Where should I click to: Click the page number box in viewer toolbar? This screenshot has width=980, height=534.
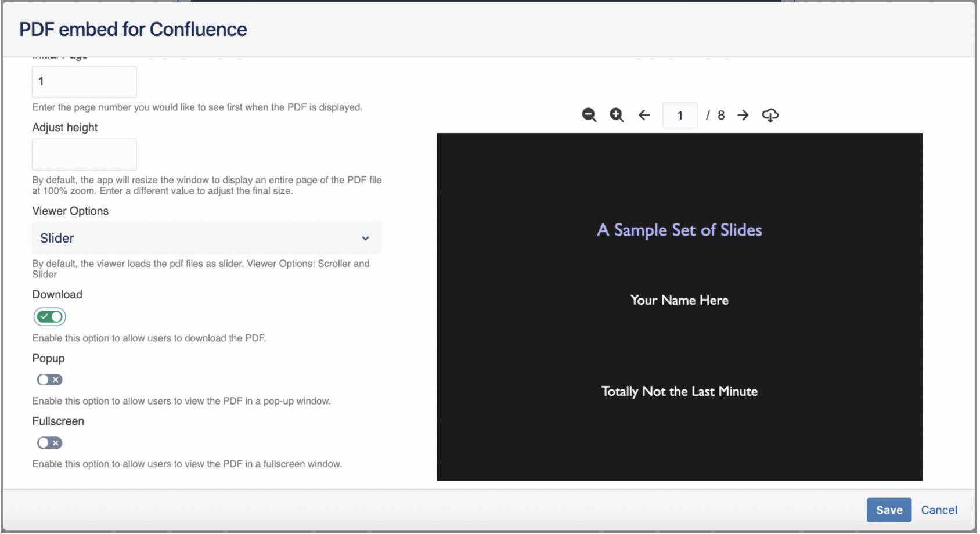pos(680,115)
